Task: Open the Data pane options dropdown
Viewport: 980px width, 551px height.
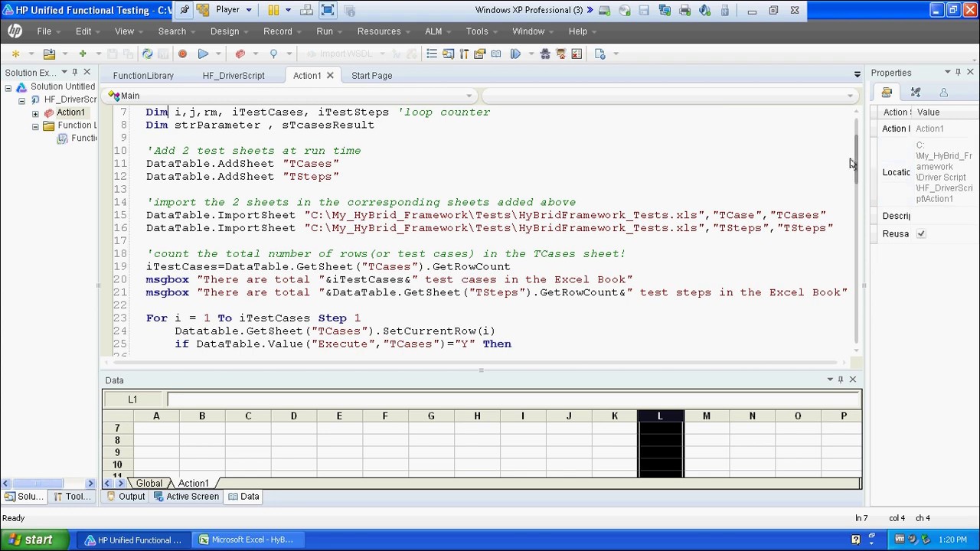Action: coord(830,380)
